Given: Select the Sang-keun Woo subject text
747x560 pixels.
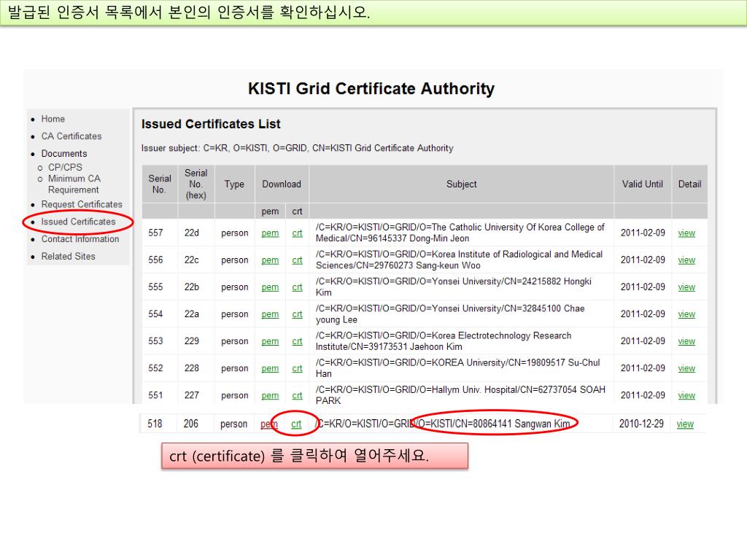Looking at the screenshot, I should pyautogui.click(x=460, y=260).
